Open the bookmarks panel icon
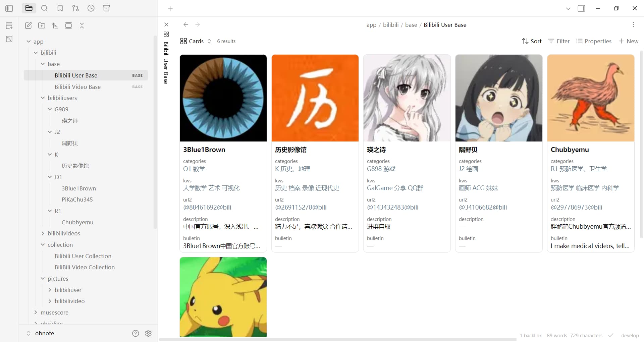Viewport: 644px width, 342px height. (x=60, y=8)
